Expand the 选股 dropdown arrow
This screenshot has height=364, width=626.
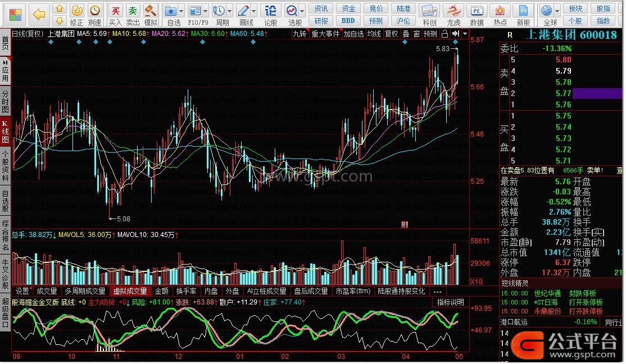[x=302, y=11]
